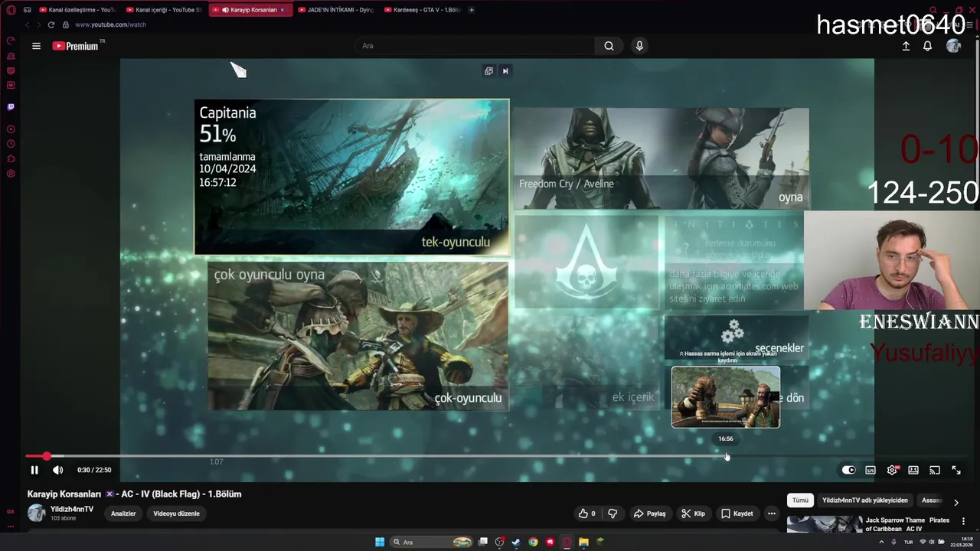This screenshot has height=551, width=980.
Task: Switch to the 'Kardeeeş - GTA V' tab
Action: 422,10
